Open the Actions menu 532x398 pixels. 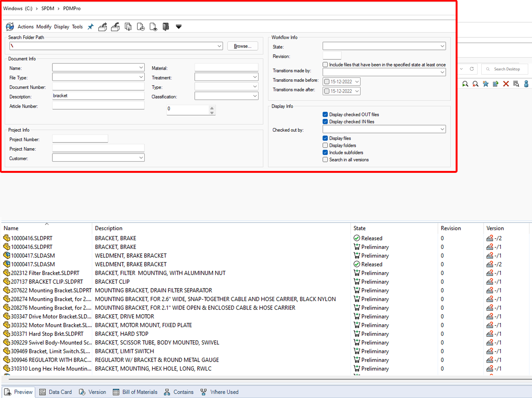pos(26,27)
